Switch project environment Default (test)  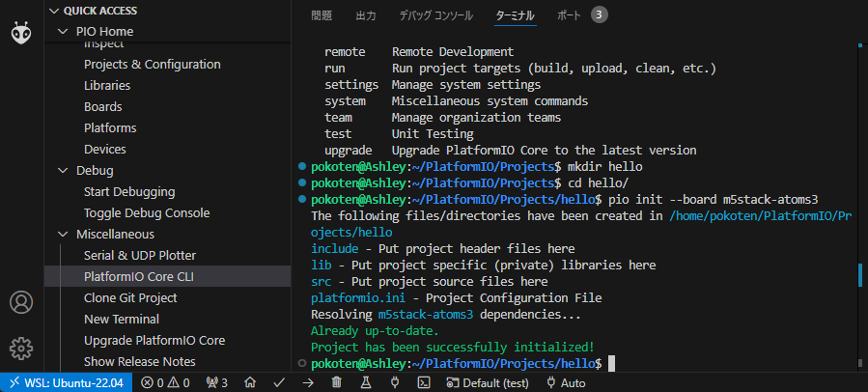point(488,382)
